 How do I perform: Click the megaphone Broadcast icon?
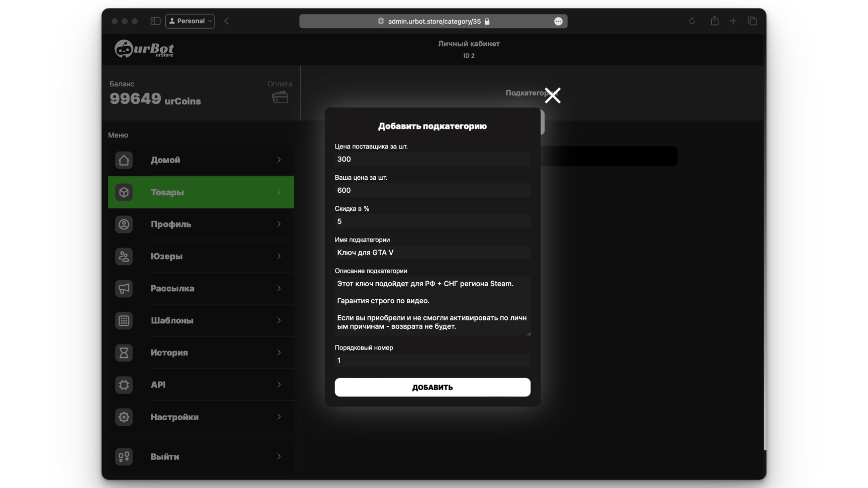124,289
